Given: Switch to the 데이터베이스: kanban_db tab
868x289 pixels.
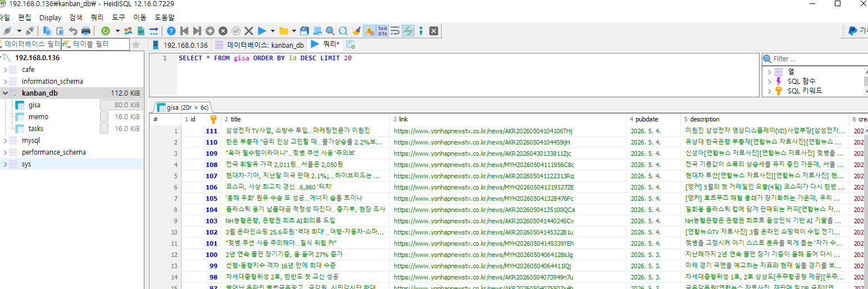Looking at the screenshot, I should (x=260, y=45).
